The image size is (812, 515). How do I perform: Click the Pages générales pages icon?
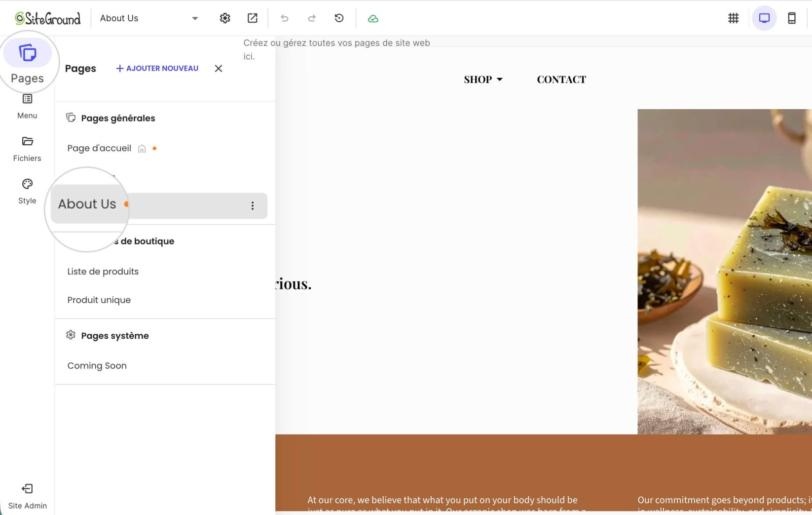click(71, 118)
